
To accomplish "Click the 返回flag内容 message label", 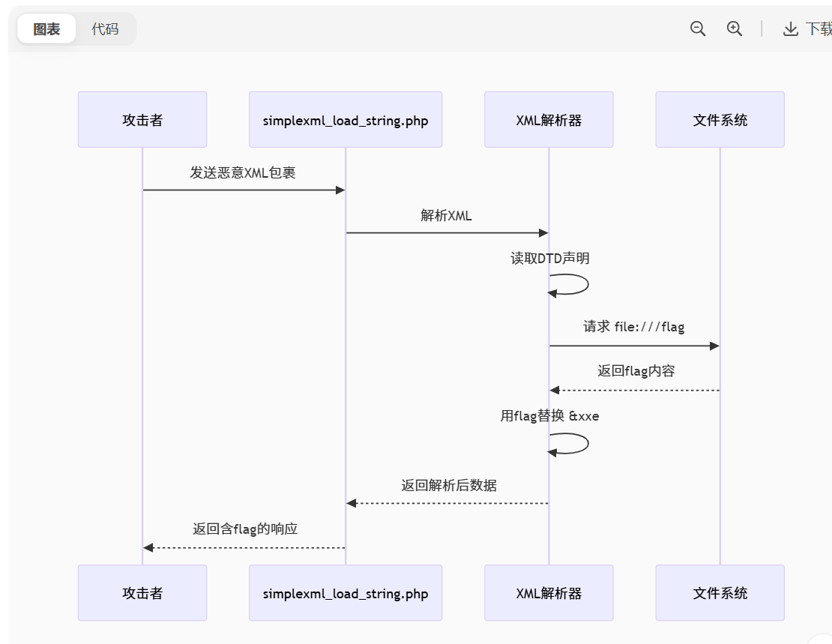I will pos(636,371).
